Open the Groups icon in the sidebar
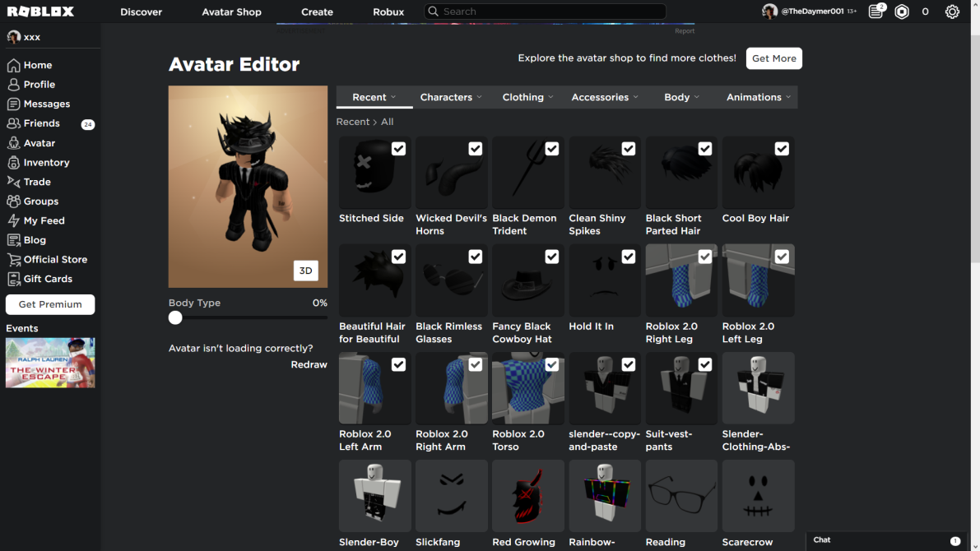This screenshot has height=551, width=980. (x=13, y=201)
